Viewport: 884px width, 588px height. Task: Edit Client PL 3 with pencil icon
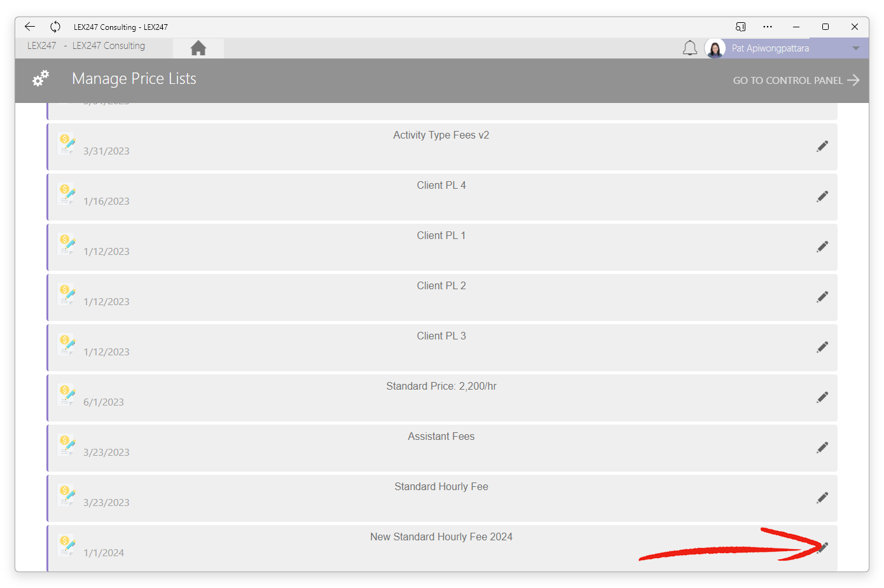click(822, 347)
